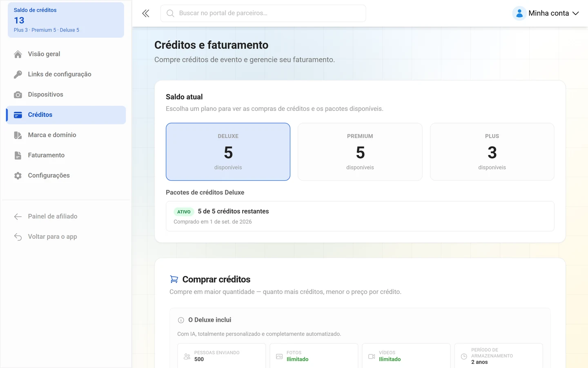Click the magnifier icon in the search bar
The width and height of the screenshot is (588, 368).
pos(170,13)
